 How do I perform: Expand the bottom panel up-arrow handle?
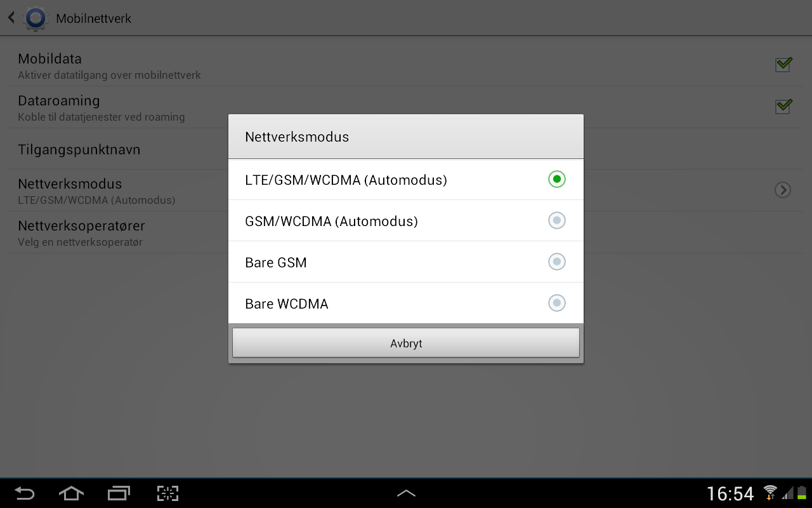click(406, 493)
